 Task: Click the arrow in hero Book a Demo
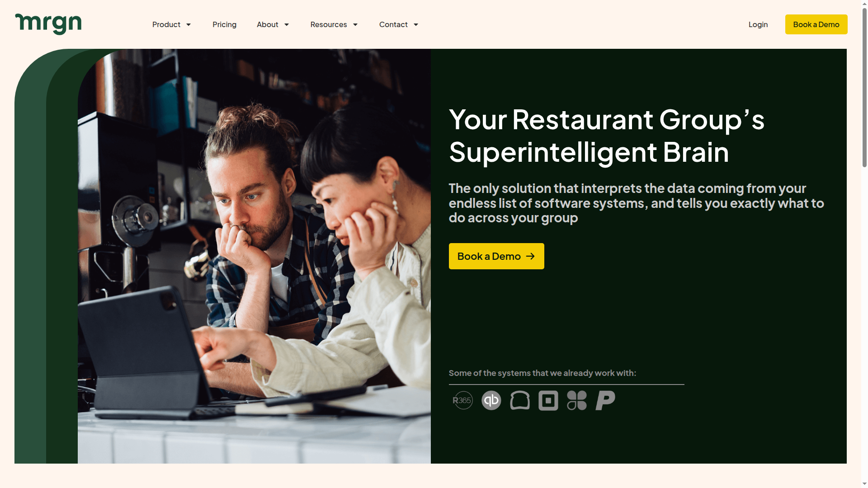tap(531, 256)
